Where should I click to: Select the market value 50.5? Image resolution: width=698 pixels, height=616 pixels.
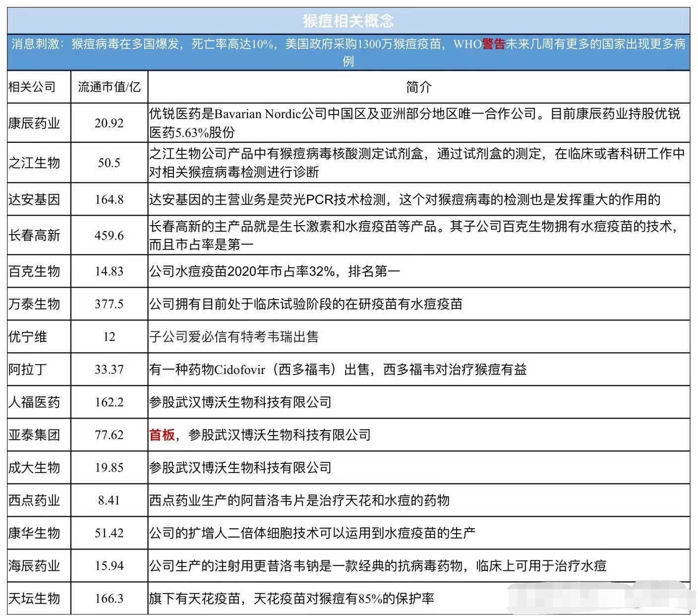[x=109, y=163]
